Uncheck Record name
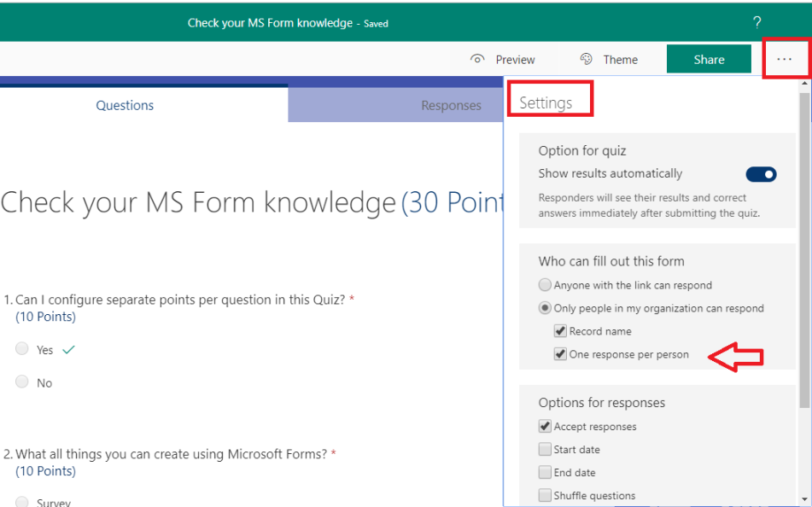The height and width of the screenshot is (507, 812). 561,330
